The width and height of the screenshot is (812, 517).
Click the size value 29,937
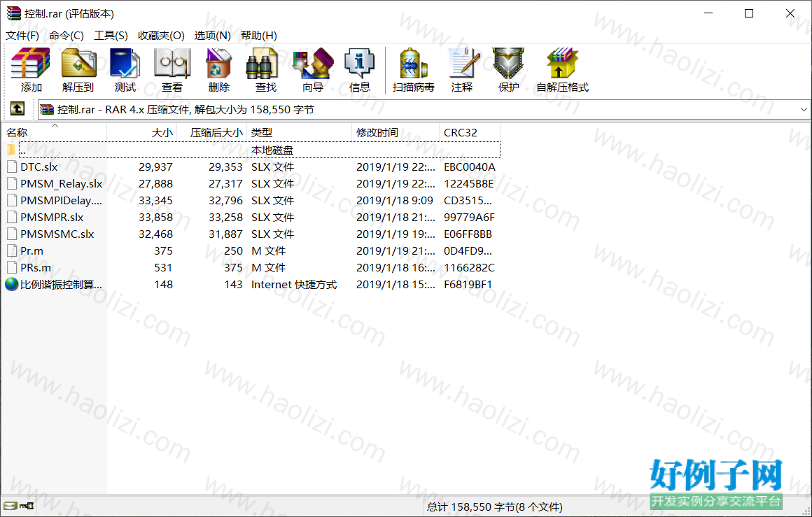coord(155,167)
